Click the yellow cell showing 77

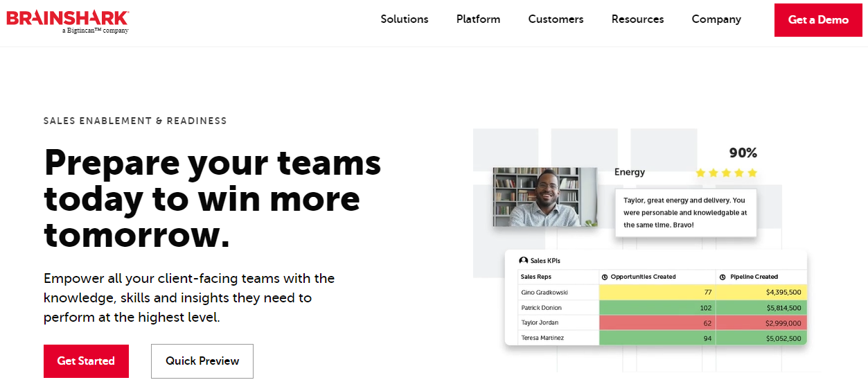click(x=657, y=293)
